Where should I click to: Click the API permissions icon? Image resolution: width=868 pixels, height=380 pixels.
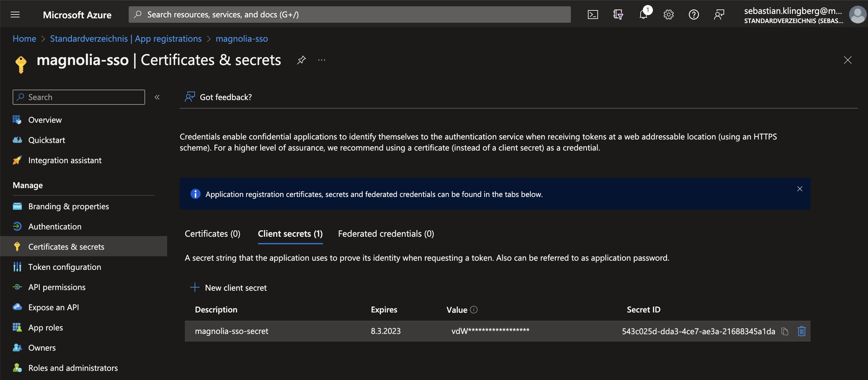click(57, 286)
